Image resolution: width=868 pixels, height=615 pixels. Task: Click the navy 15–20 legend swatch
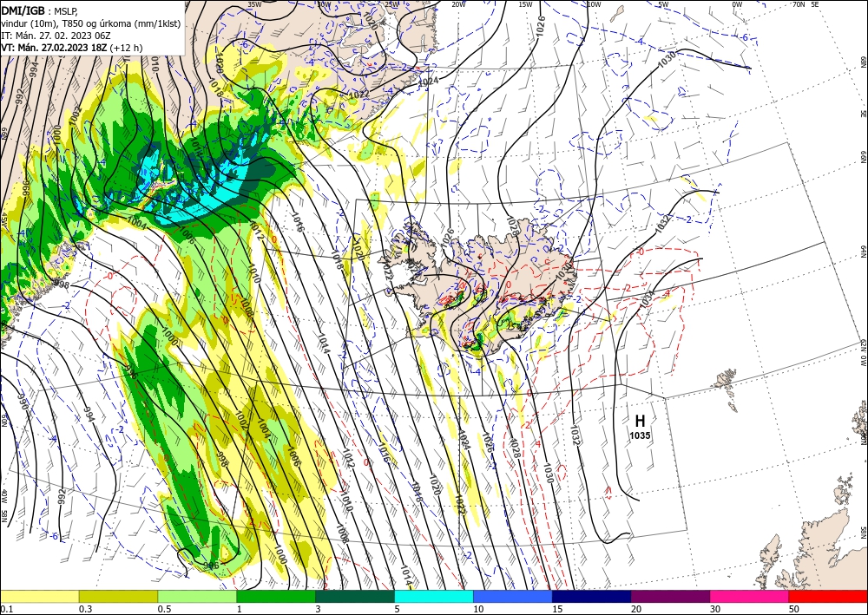pos(592,596)
